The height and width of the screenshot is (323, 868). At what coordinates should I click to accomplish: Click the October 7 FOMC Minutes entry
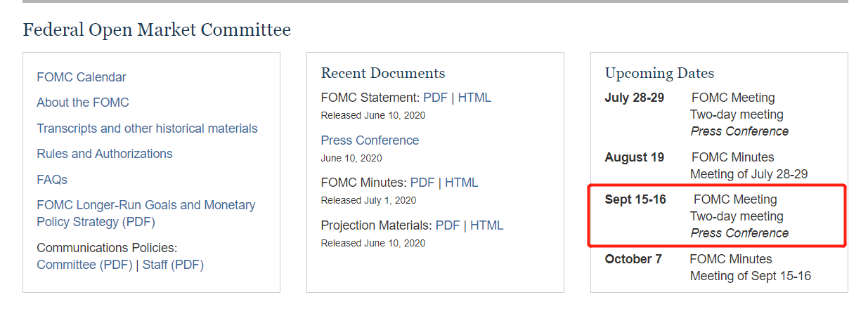pyautogui.click(x=730, y=259)
